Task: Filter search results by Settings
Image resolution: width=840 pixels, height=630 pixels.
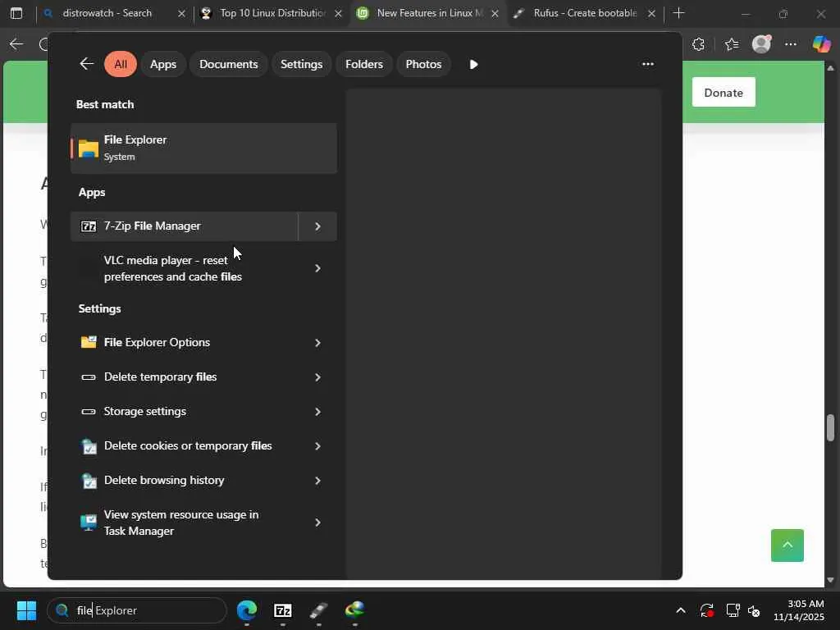Action: pos(302,64)
